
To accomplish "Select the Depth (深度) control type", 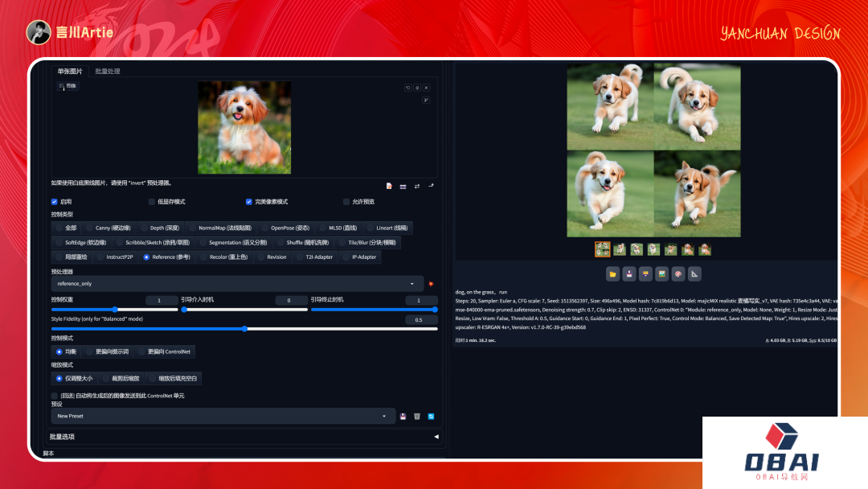I will 159,228.
